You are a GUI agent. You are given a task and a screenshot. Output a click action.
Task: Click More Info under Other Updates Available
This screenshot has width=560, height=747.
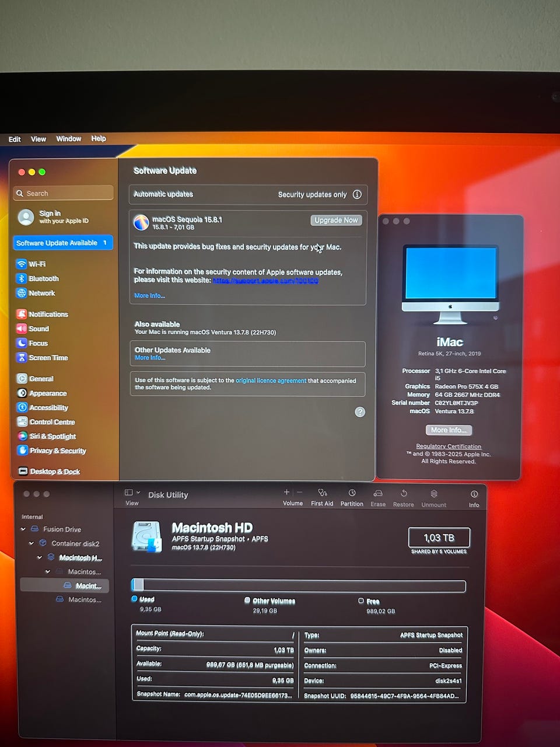[150, 358]
